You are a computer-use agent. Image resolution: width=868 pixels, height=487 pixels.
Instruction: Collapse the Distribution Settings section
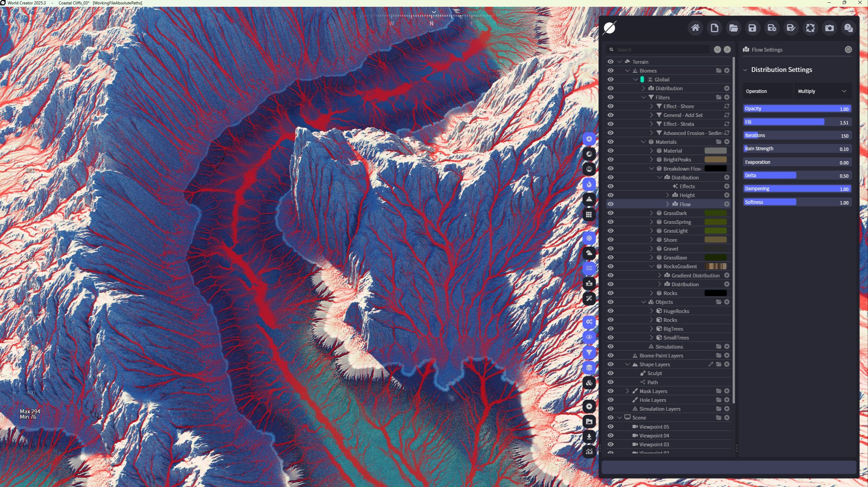pos(745,70)
